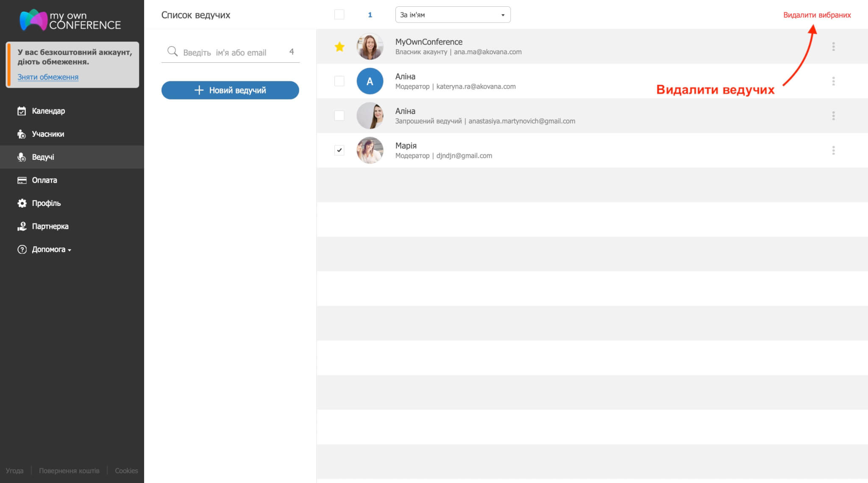Check the kateryna.ra Аліна checkbox
868x483 pixels.
pyautogui.click(x=339, y=81)
